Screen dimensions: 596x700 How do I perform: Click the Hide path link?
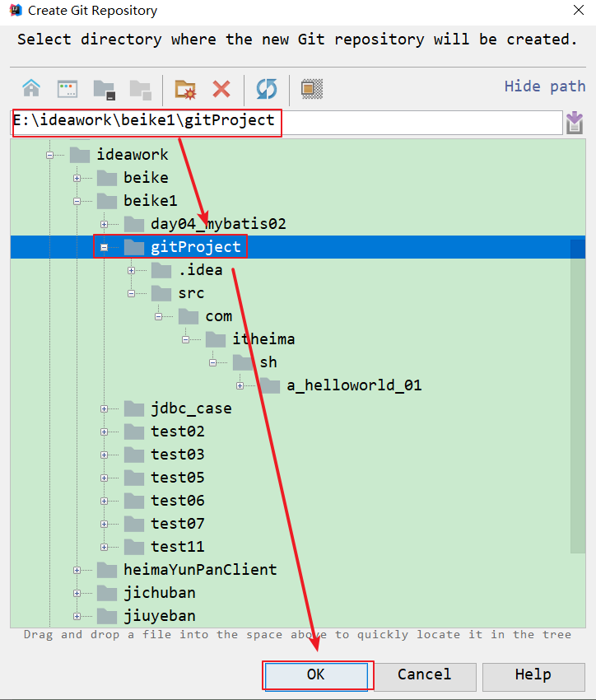544,86
